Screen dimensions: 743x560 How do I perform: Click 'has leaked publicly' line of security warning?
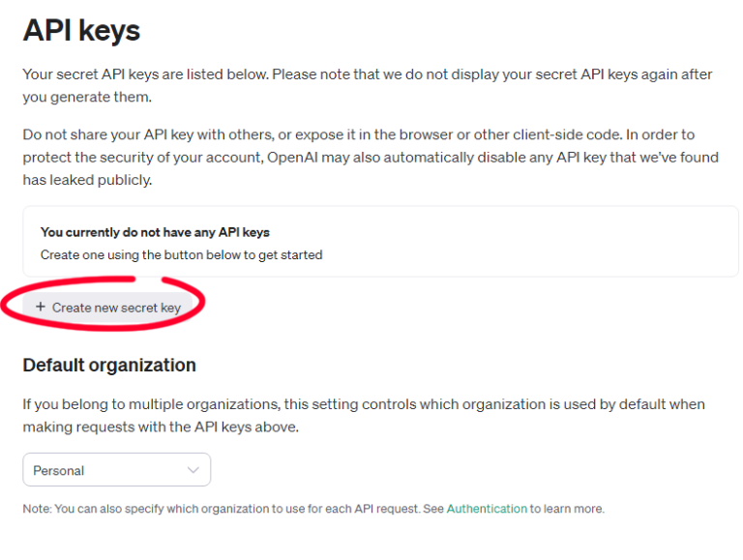[87, 180]
